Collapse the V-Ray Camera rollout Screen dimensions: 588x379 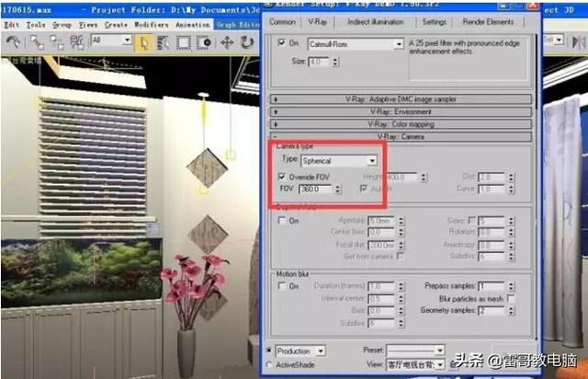pos(401,136)
